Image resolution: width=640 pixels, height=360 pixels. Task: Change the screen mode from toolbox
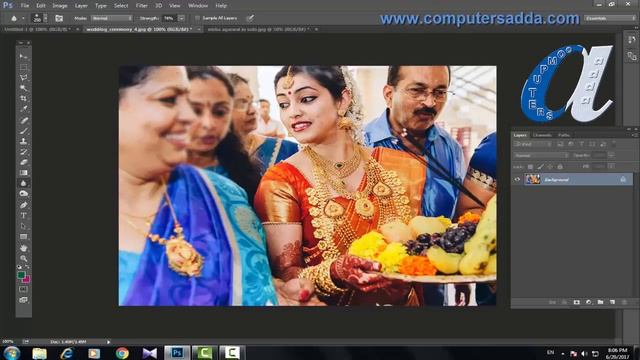tap(23, 300)
